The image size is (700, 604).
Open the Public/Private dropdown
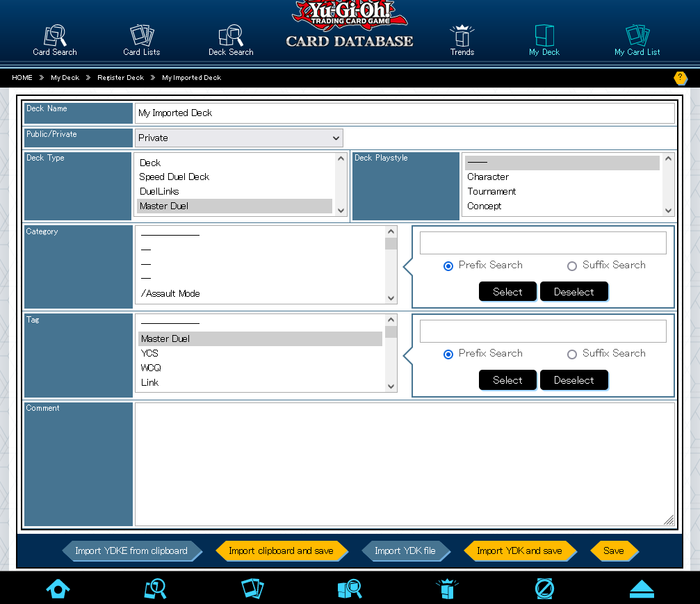tap(239, 138)
